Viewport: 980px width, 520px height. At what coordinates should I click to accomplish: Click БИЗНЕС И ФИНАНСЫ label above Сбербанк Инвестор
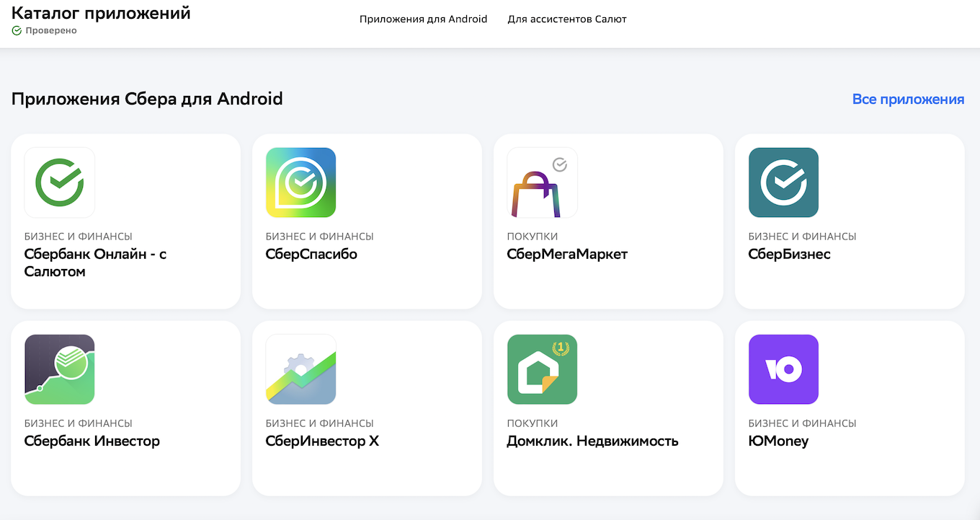tap(79, 423)
